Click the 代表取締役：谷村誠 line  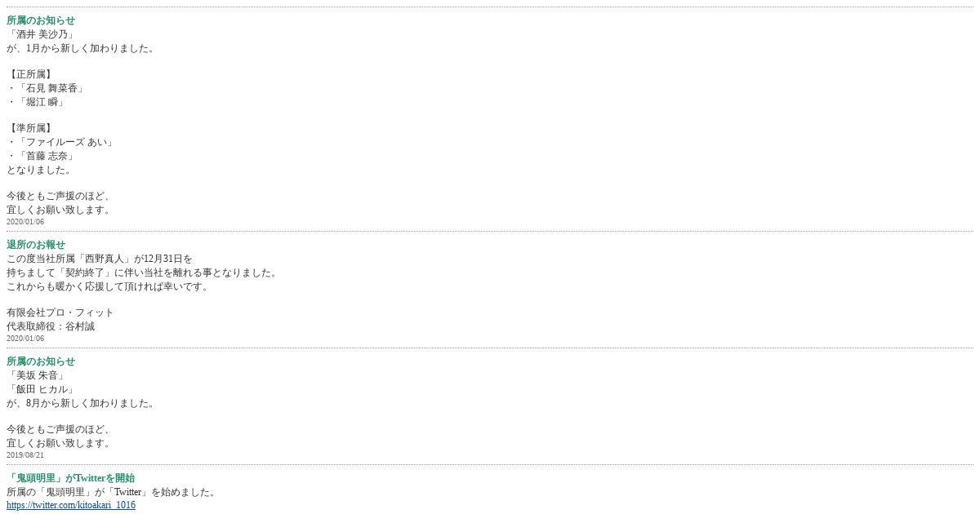[51, 326]
